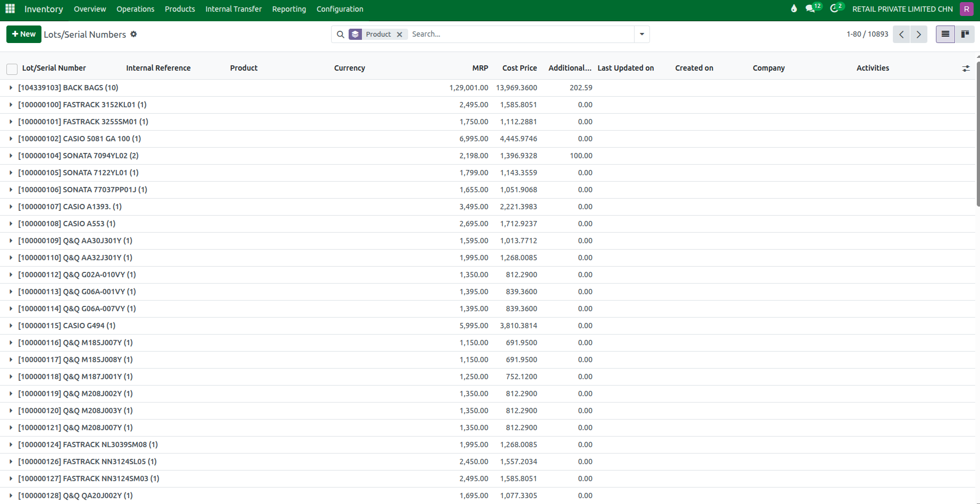Open the search options dropdown arrow
This screenshot has width=980, height=504.
[641, 34]
